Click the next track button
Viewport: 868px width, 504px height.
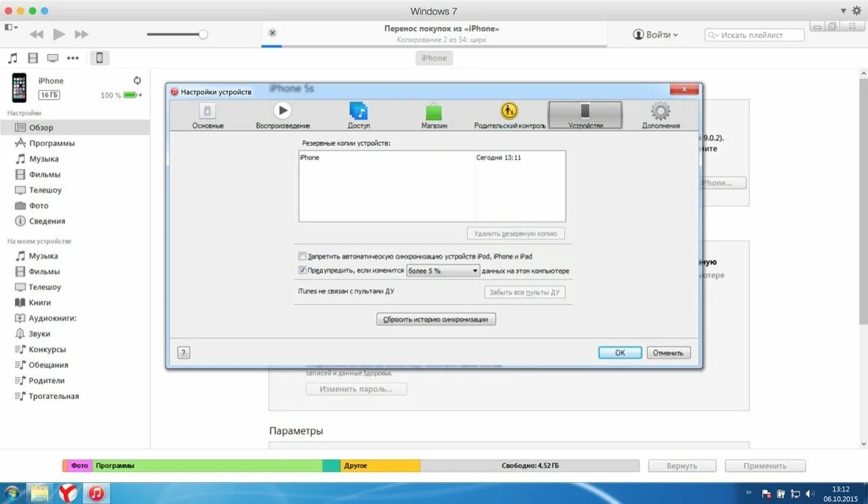(x=81, y=34)
